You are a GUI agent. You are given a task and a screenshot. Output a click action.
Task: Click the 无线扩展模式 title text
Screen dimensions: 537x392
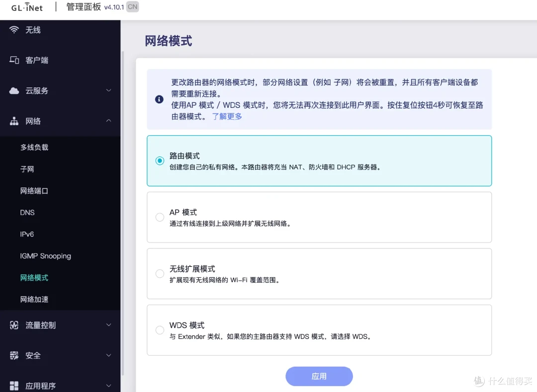[192, 269]
